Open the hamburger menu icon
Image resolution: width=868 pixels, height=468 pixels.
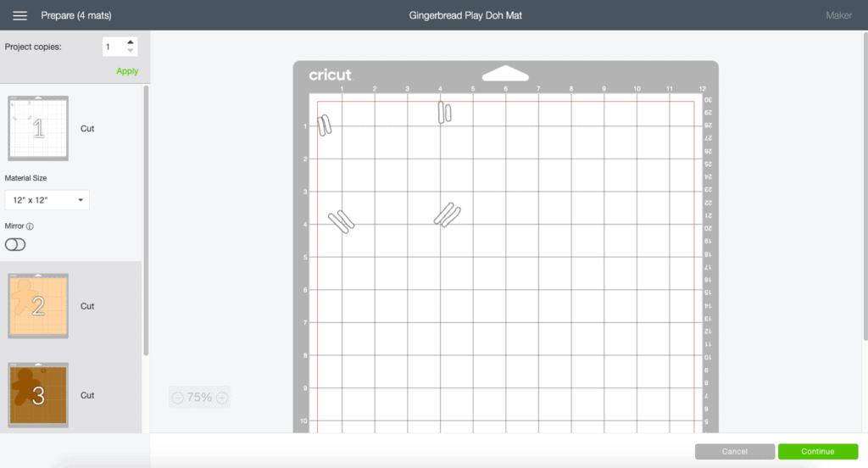(x=20, y=15)
